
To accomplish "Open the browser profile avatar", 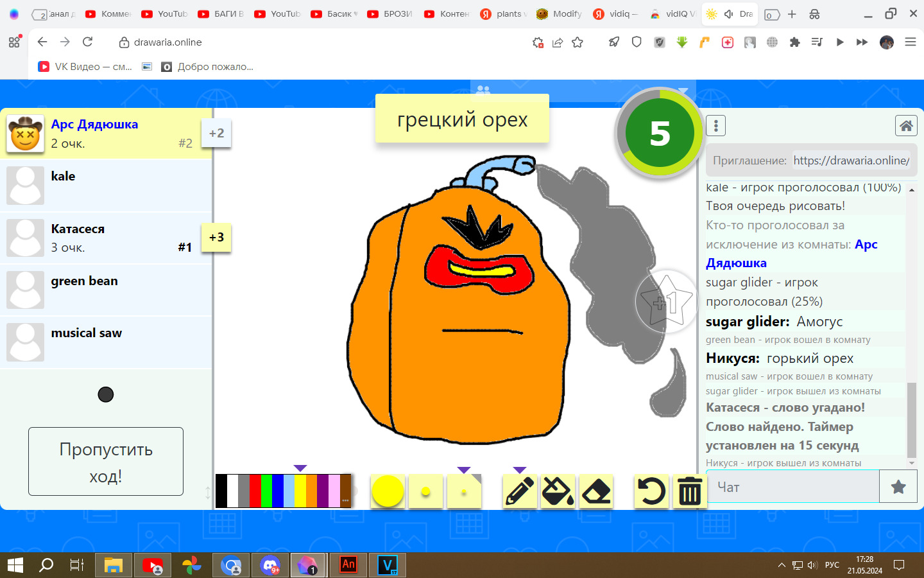I will click(887, 42).
